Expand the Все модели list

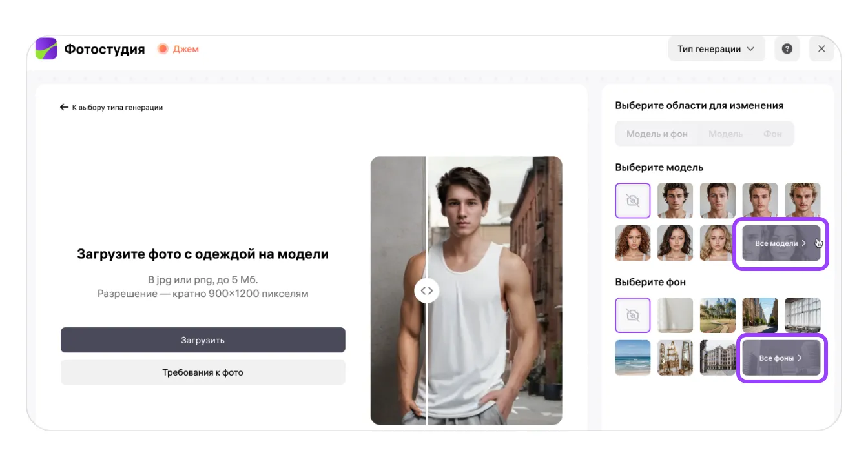point(781,243)
